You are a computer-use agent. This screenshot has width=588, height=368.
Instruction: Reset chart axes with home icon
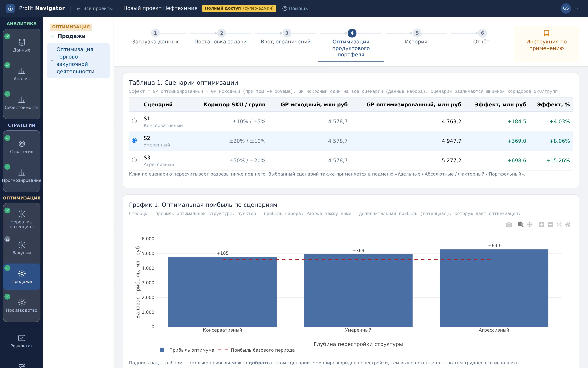pos(568,224)
